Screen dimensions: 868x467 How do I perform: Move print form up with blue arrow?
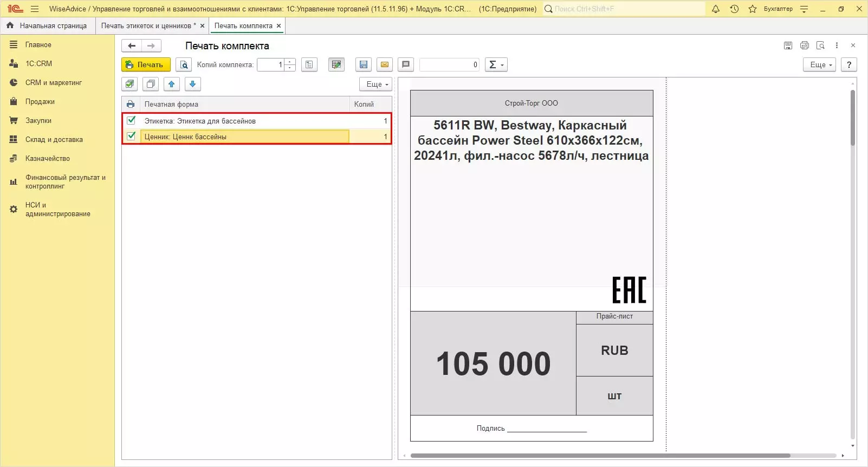click(x=172, y=84)
